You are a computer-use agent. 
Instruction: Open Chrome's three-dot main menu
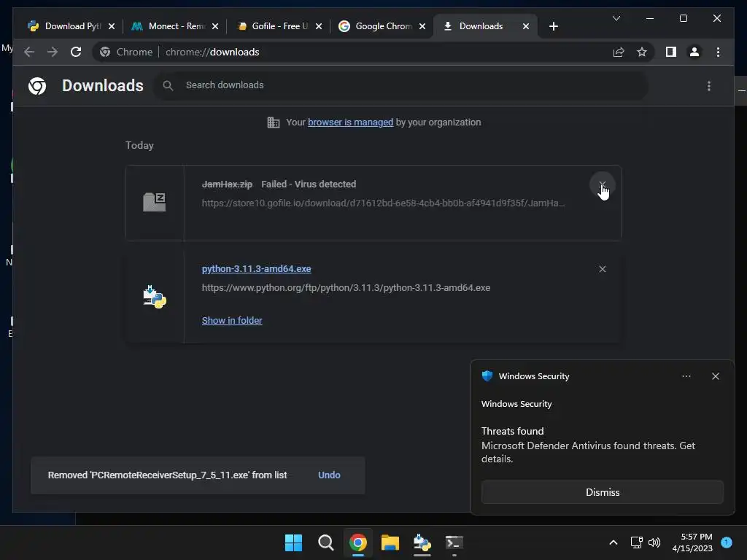(718, 52)
